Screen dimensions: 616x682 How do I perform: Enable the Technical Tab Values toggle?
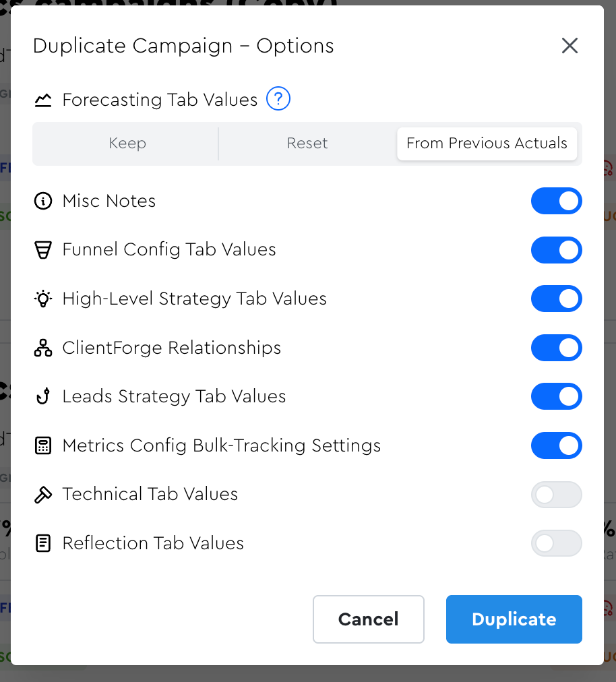pos(556,495)
